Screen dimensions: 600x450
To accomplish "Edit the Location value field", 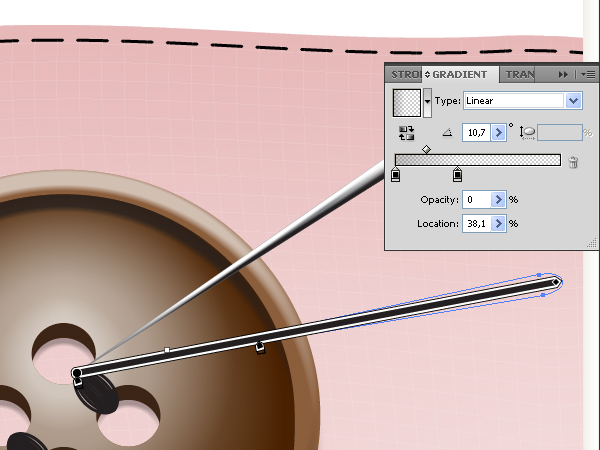I will pos(476,223).
